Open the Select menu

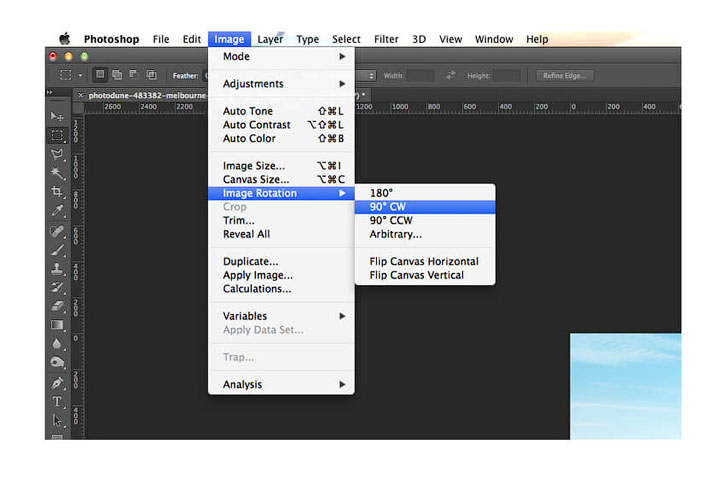[x=346, y=39]
